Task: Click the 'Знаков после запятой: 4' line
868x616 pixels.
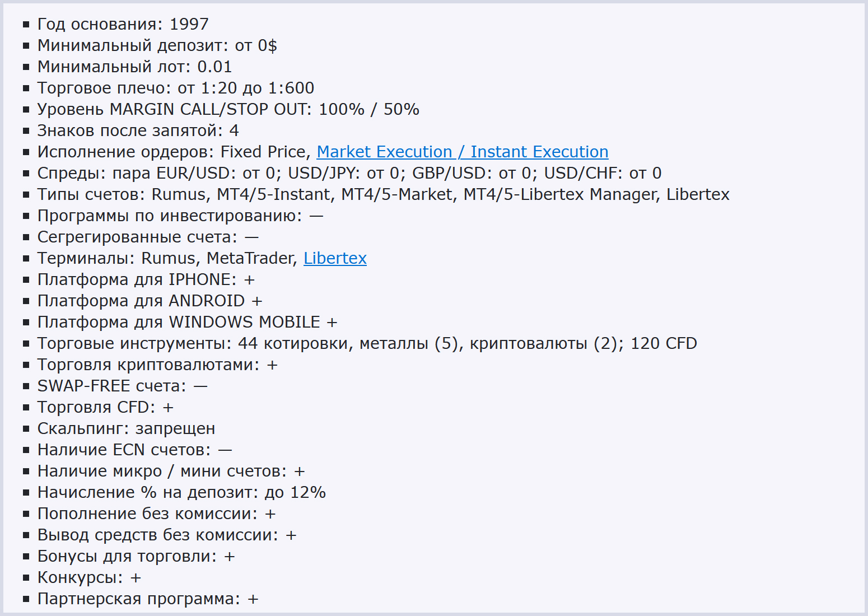Action: (138, 130)
